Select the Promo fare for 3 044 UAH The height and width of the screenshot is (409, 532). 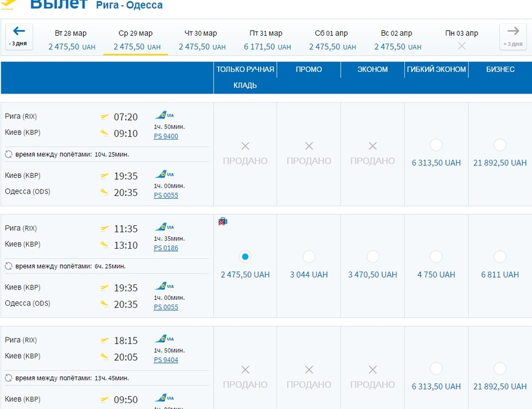coord(309,256)
